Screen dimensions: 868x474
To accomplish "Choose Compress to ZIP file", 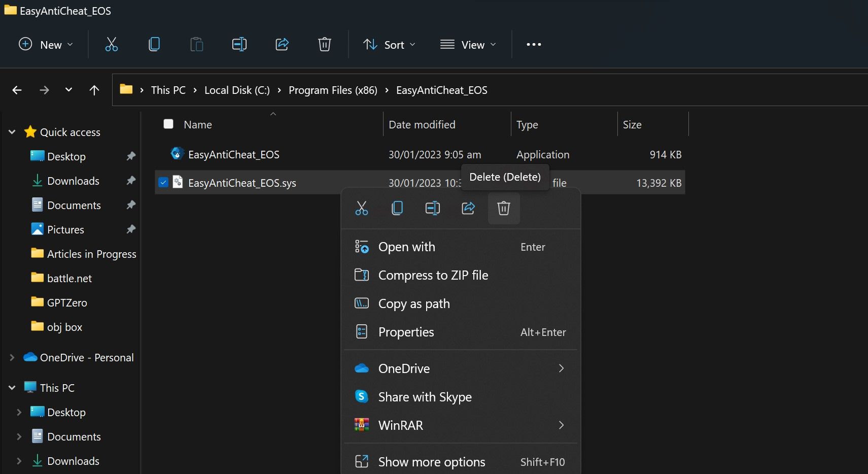I will (433, 275).
